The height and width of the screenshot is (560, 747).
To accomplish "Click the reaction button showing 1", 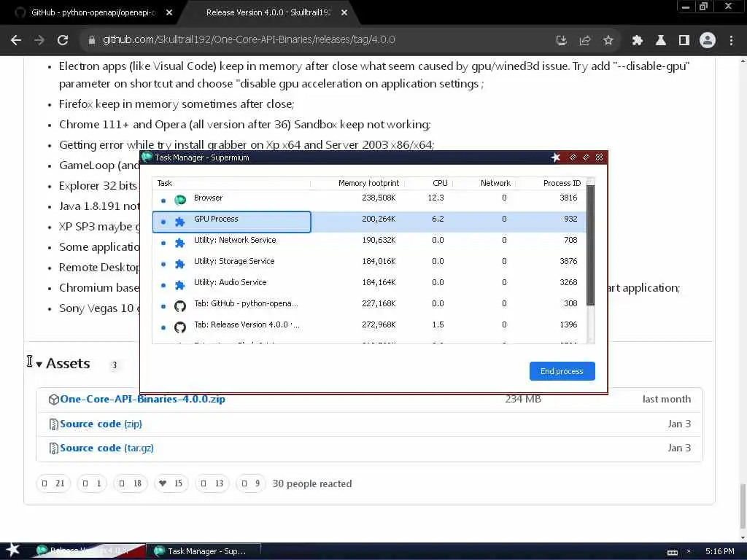I will coord(92,484).
